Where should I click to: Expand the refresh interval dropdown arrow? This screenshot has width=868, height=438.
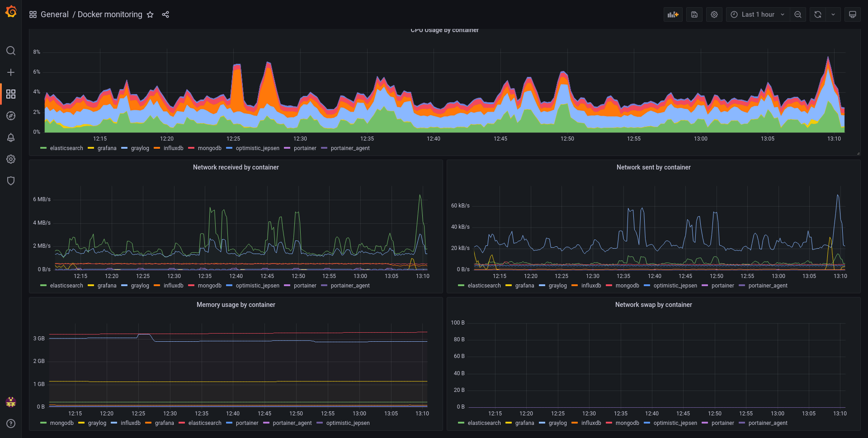click(x=833, y=14)
